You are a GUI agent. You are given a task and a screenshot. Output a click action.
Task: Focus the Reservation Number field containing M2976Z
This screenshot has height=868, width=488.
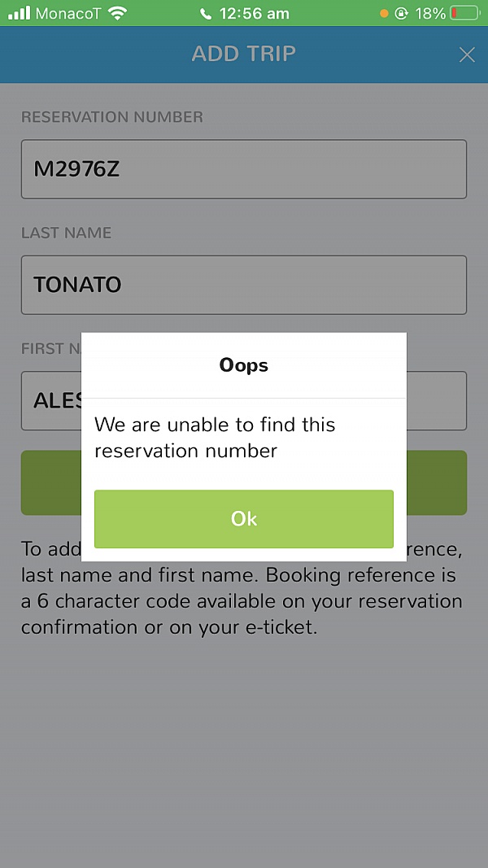pyautogui.click(x=244, y=169)
